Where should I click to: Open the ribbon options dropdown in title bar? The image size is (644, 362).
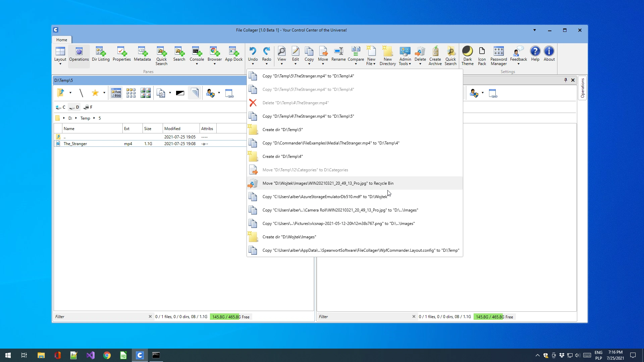coord(534,30)
